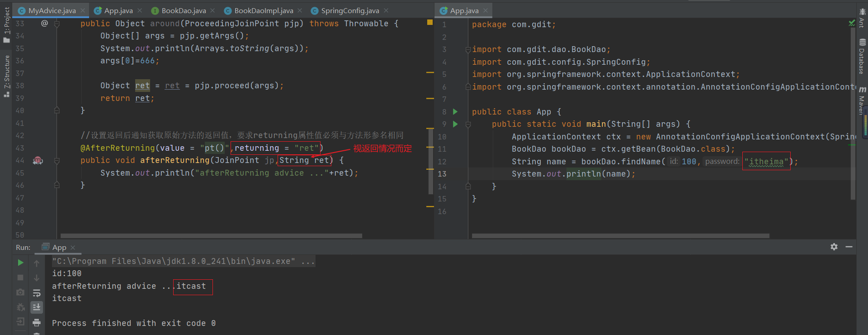Rerun App with green play button
This screenshot has height=335, width=868.
point(20,263)
